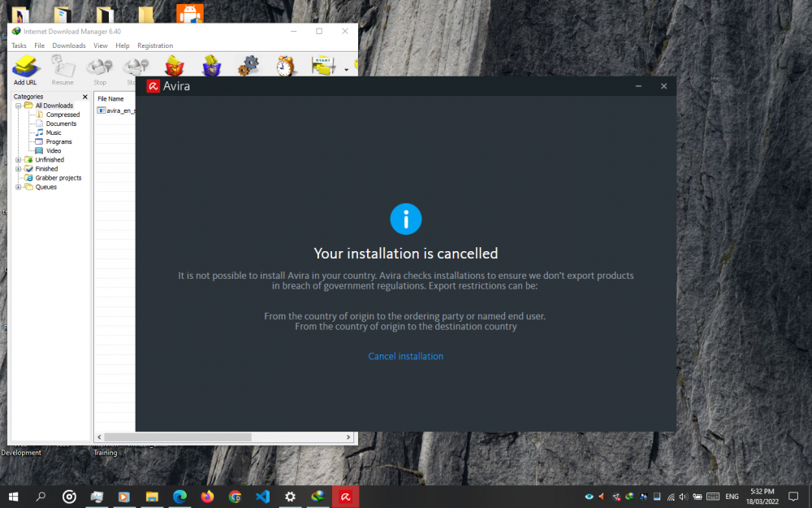Click the Start Queue icon
This screenshot has height=508, width=812.
coord(324,66)
